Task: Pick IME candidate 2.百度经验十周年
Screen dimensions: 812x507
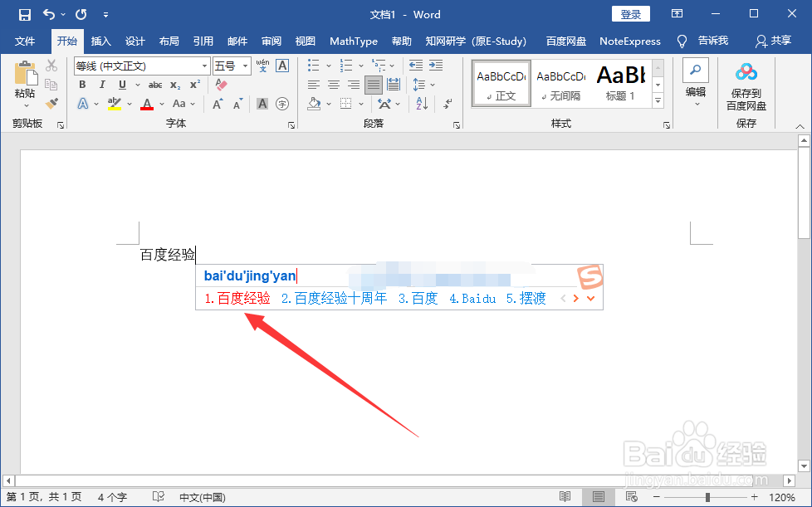Action: (334, 299)
